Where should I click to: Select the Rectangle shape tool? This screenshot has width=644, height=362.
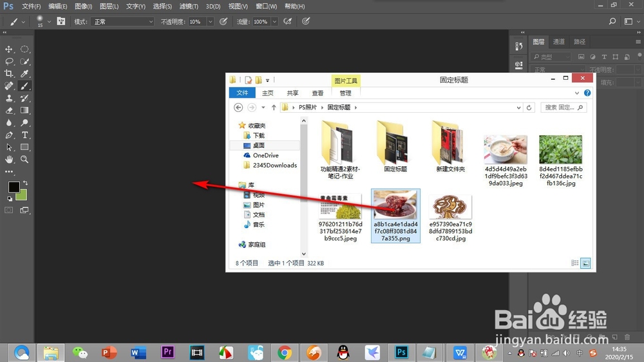tap(24, 147)
